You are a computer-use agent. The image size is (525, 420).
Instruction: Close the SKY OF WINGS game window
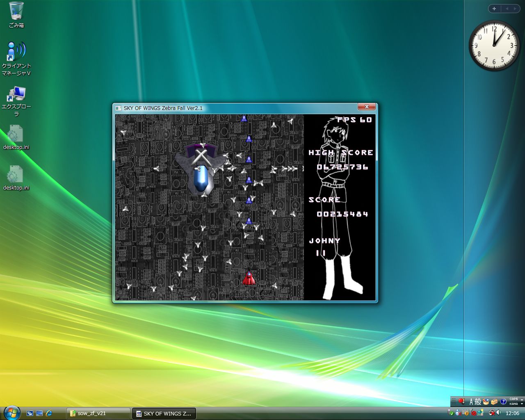point(366,107)
